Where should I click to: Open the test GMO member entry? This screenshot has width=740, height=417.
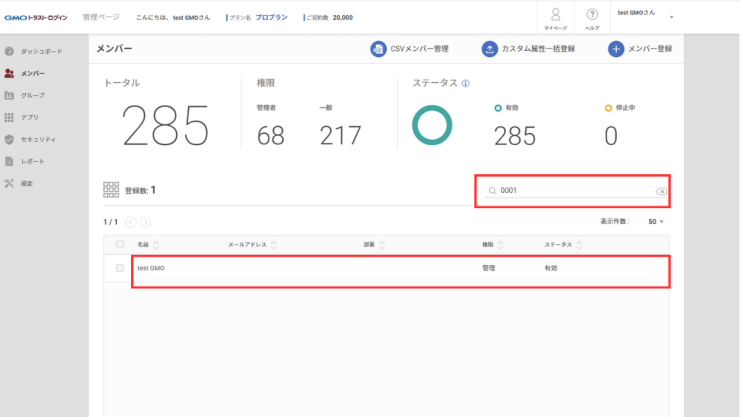pyautogui.click(x=151, y=268)
